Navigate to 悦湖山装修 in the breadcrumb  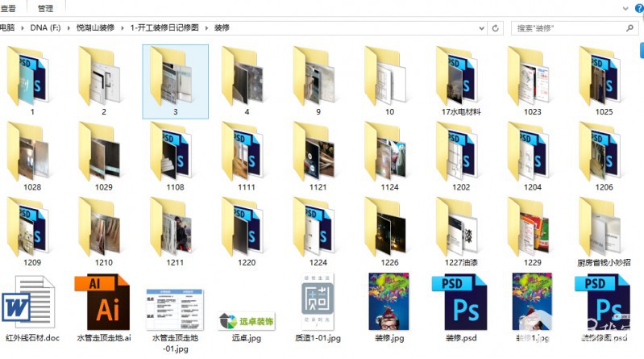95,28
